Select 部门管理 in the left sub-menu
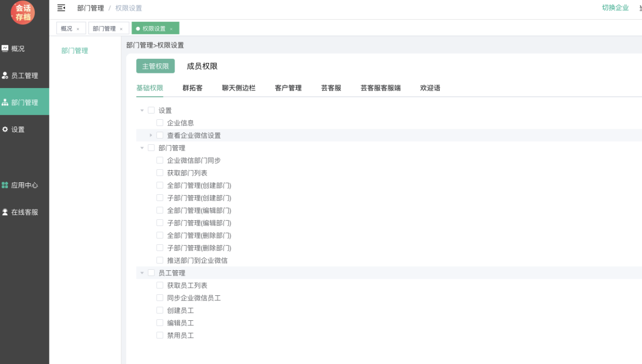This screenshot has height=364, width=642. [75, 51]
